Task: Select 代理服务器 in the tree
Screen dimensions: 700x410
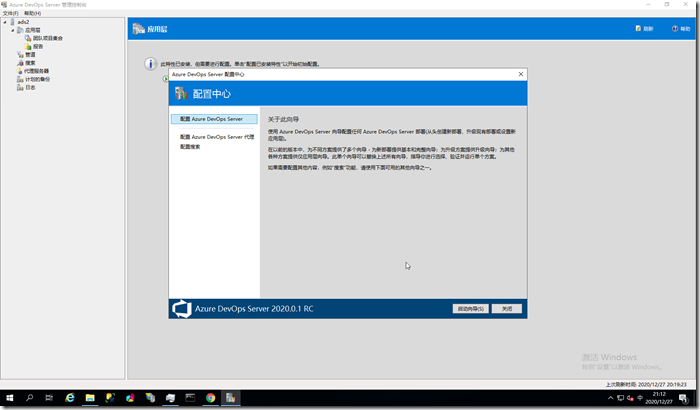Action: click(37, 71)
